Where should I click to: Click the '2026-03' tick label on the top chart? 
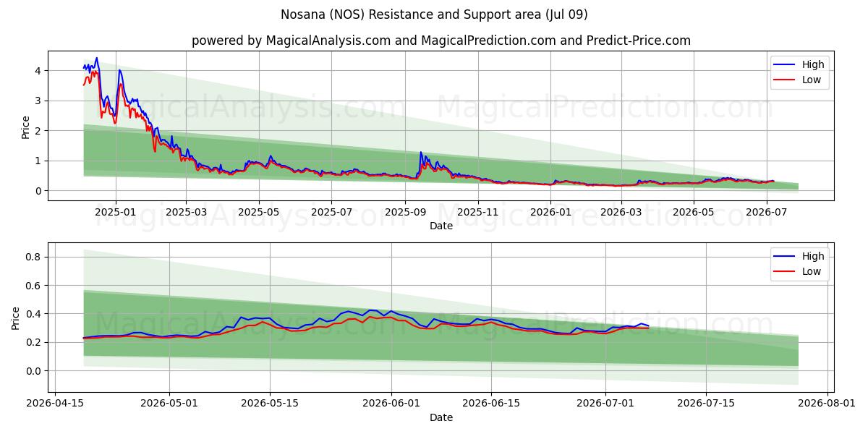[621, 212]
